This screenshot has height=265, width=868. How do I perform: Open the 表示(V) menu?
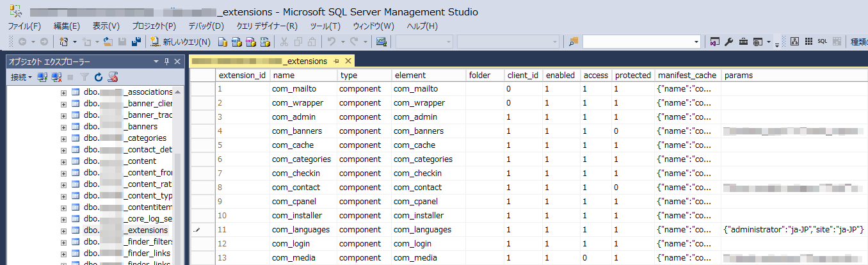(106, 26)
